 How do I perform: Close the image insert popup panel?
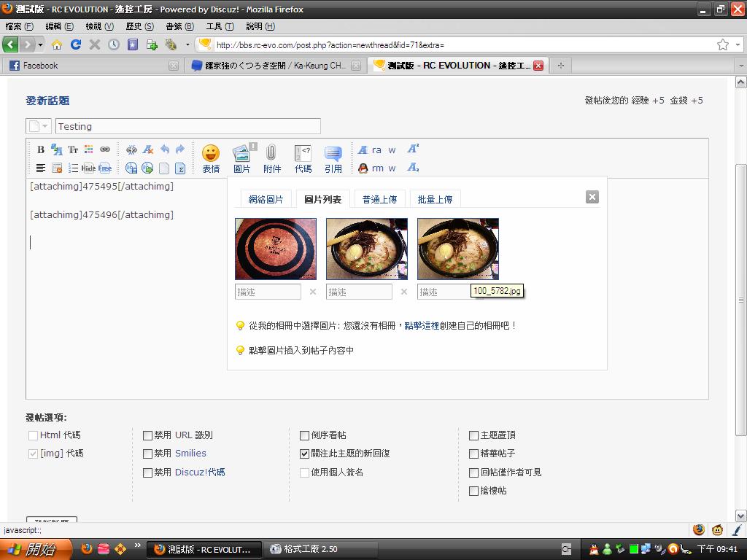[592, 197]
